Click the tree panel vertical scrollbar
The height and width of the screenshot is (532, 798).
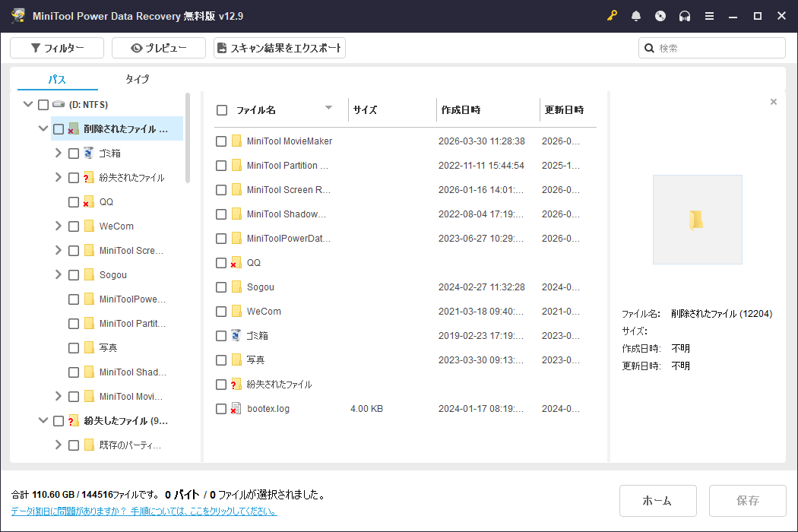tap(188, 138)
